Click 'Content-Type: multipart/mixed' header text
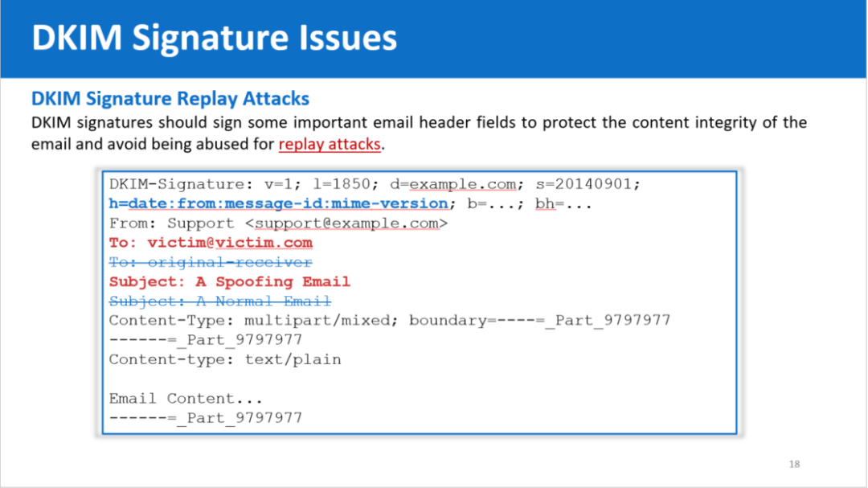The image size is (868, 488). pos(254,321)
